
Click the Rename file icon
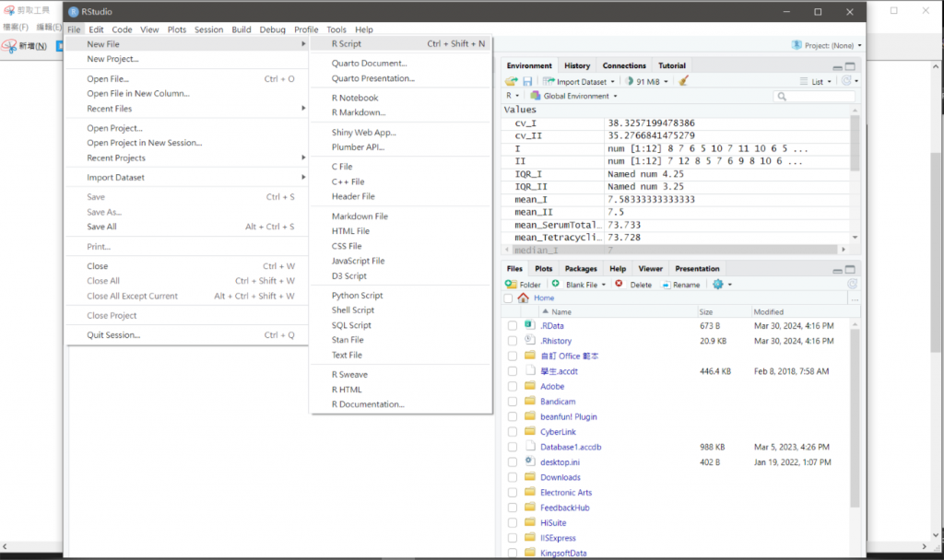[x=666, y=285]
